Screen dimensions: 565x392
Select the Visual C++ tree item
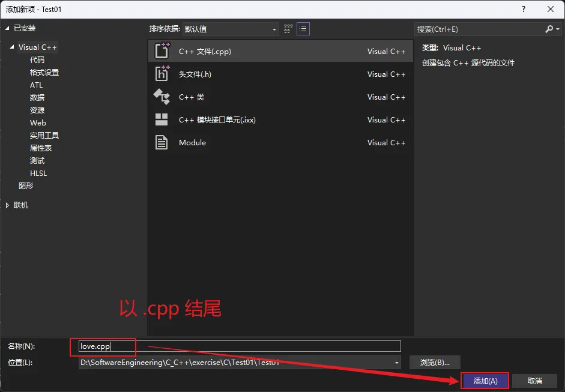37,47
